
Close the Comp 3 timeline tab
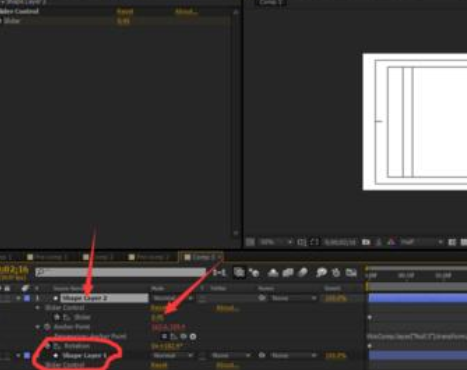tap(220, 257)
